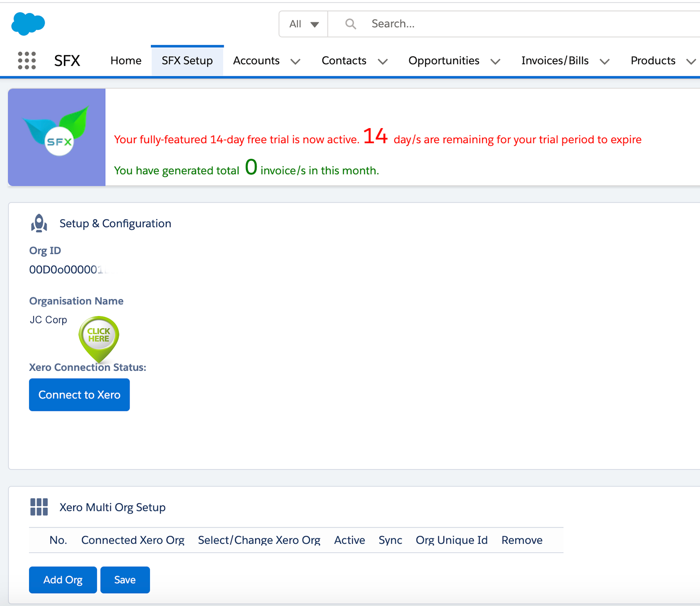Open the Opportunities tab

click(x=444, y=60)
